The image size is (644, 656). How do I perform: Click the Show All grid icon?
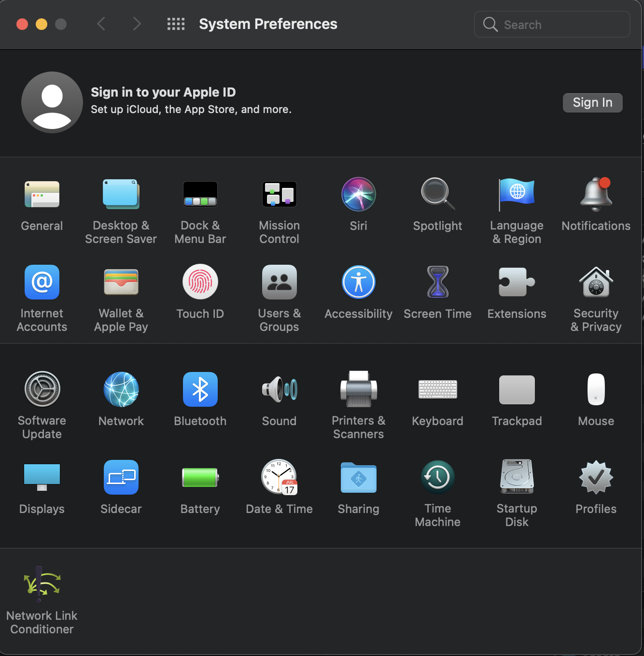coord(176,24)
